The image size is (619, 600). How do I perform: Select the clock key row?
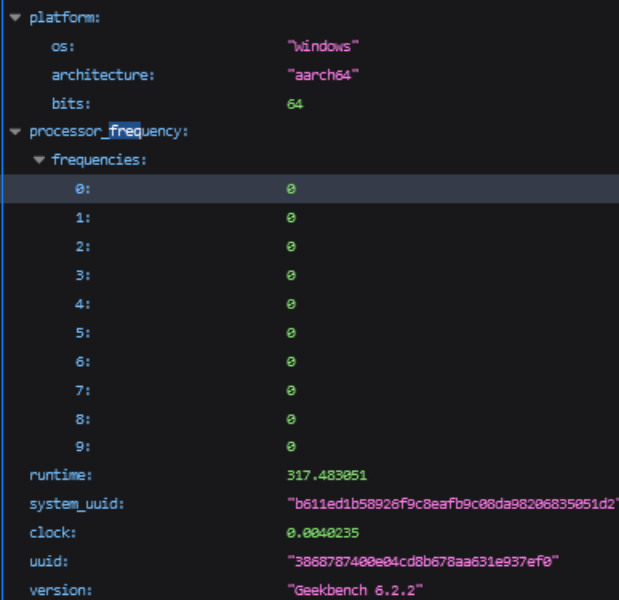52,533
